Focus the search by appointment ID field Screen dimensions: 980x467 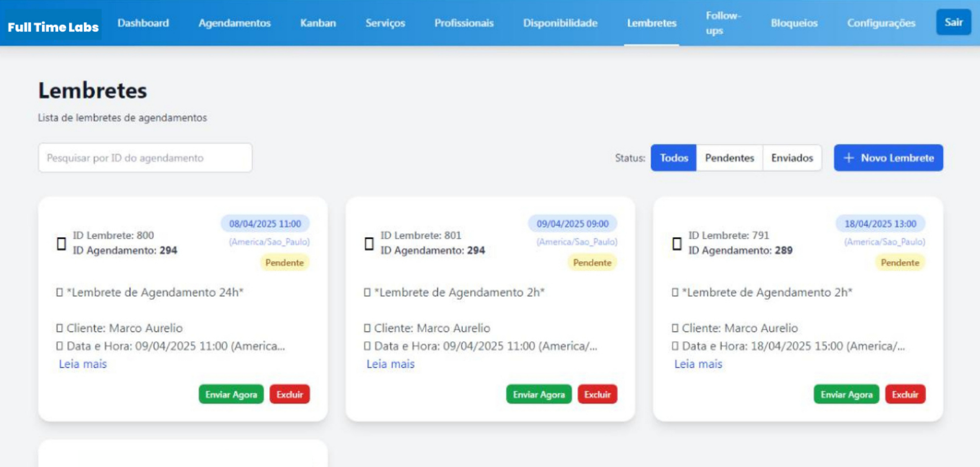coord(145,158)
